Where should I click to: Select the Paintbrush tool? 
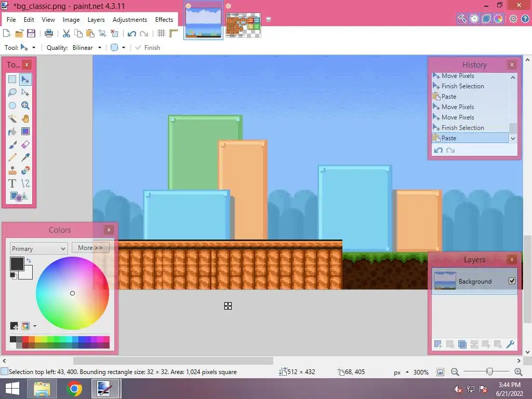(x=12, y=144)
